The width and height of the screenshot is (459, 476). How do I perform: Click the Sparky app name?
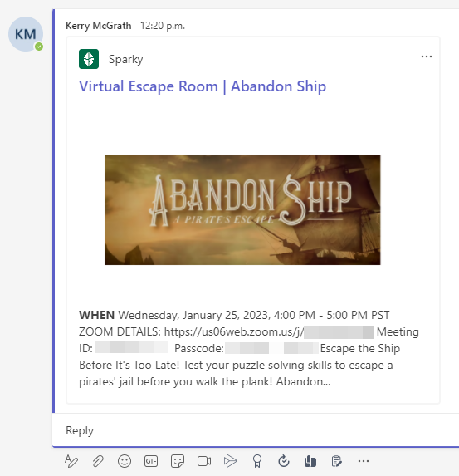[x=126, y=59]
